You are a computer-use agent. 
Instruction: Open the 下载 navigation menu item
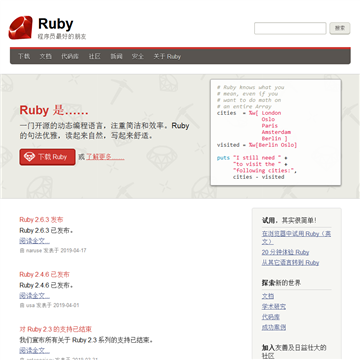point(24,56)
